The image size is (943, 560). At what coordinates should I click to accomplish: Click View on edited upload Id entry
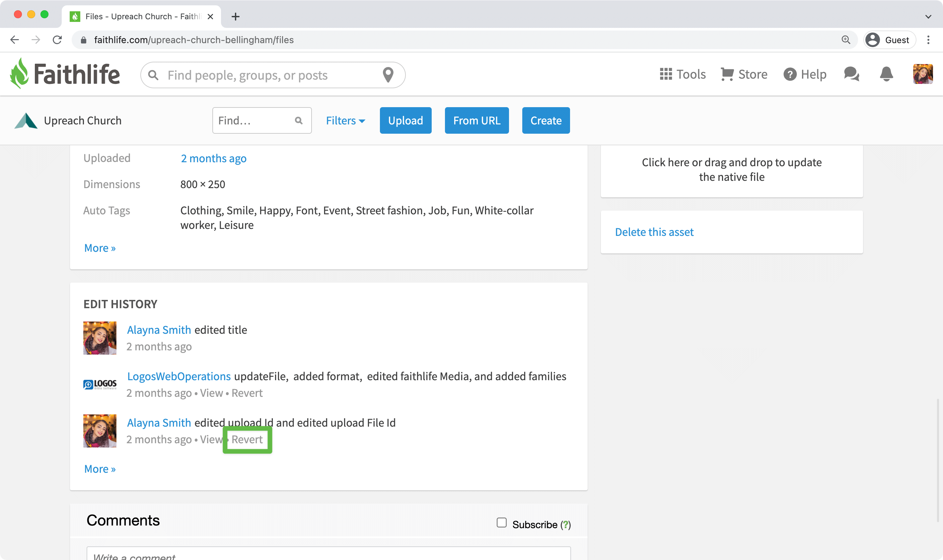tap(211, 439)
